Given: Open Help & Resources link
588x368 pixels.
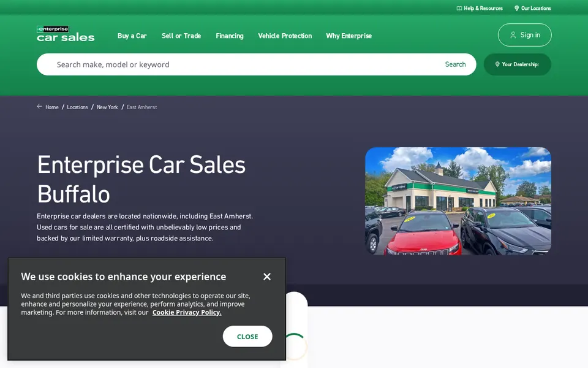Looking at the screenshot, I should 480,8.
